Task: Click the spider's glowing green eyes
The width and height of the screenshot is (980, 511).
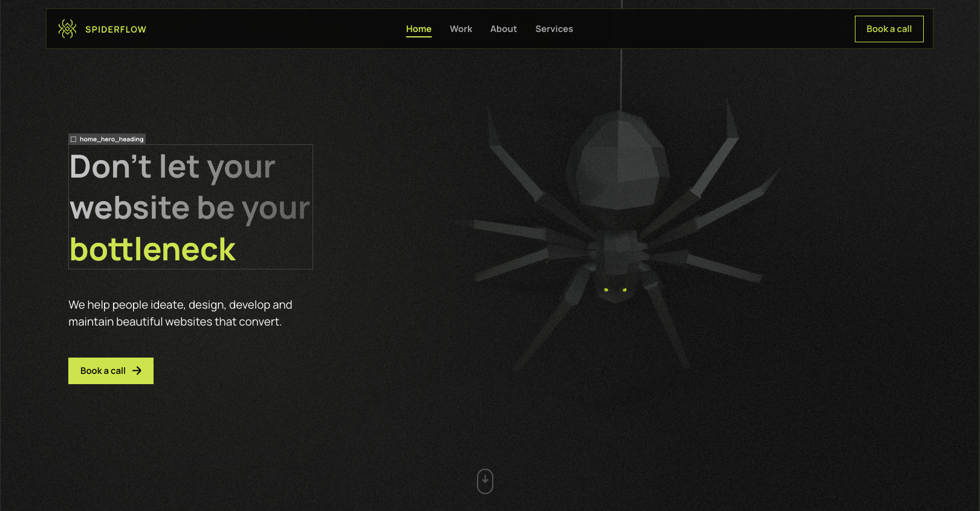Action: [x=615, y=290]
